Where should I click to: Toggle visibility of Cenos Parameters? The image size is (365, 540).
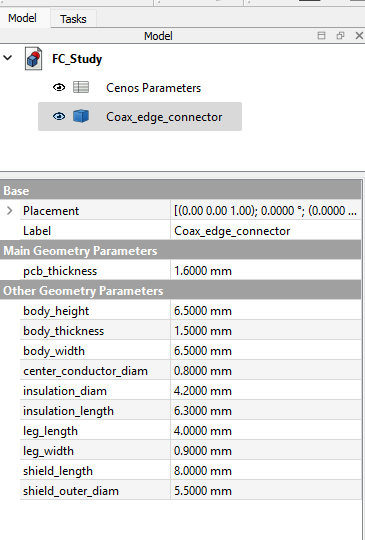[59, 87]
